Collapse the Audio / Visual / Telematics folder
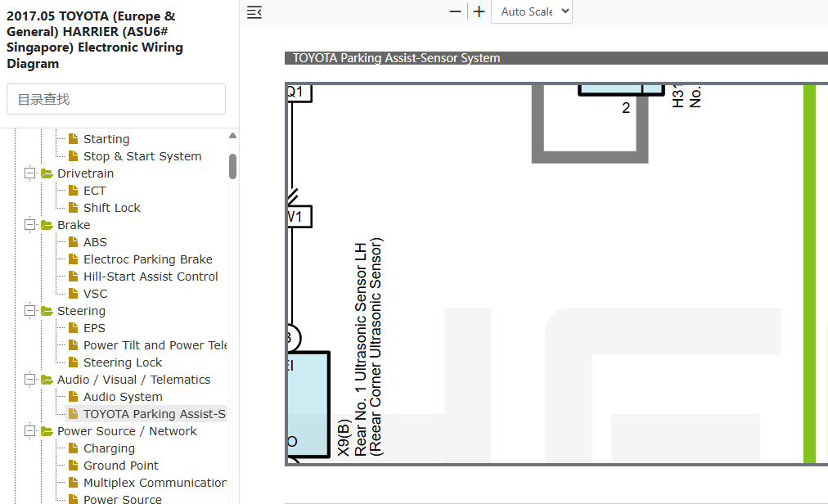This screenshot has width=828, height=504. (x=30, y=380)
